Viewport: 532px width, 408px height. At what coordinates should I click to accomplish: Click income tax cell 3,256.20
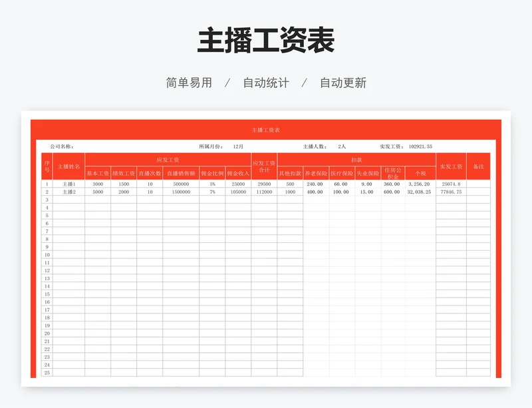tap(420, 184)
